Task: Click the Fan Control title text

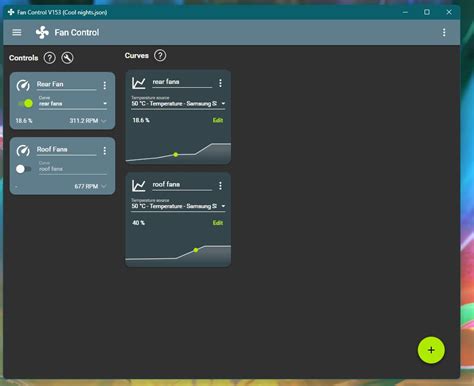Action: 77,32
